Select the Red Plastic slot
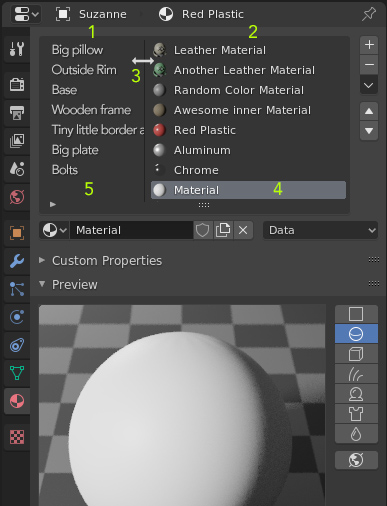This screenshot has height=506, width=387. point(248,130)
